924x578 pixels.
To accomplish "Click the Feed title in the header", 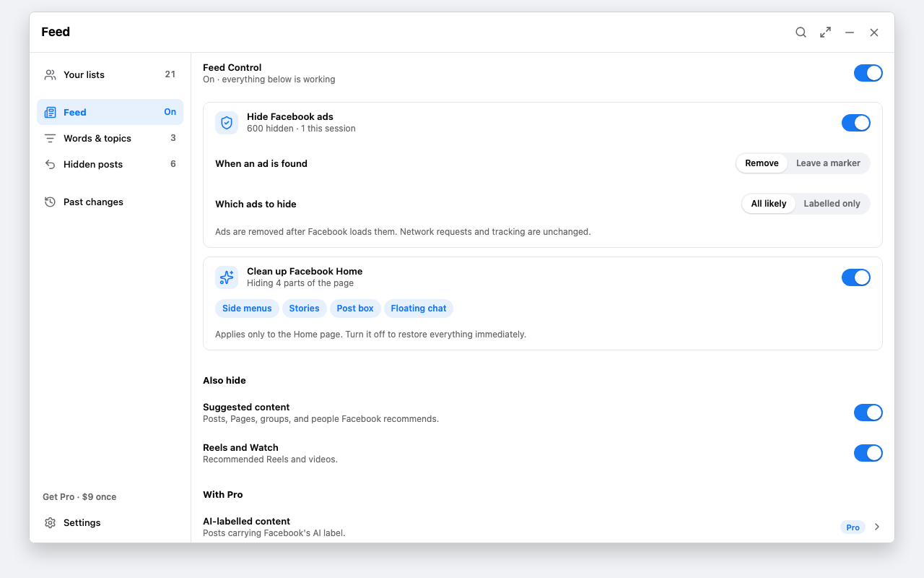I will [x=56, y=32].
